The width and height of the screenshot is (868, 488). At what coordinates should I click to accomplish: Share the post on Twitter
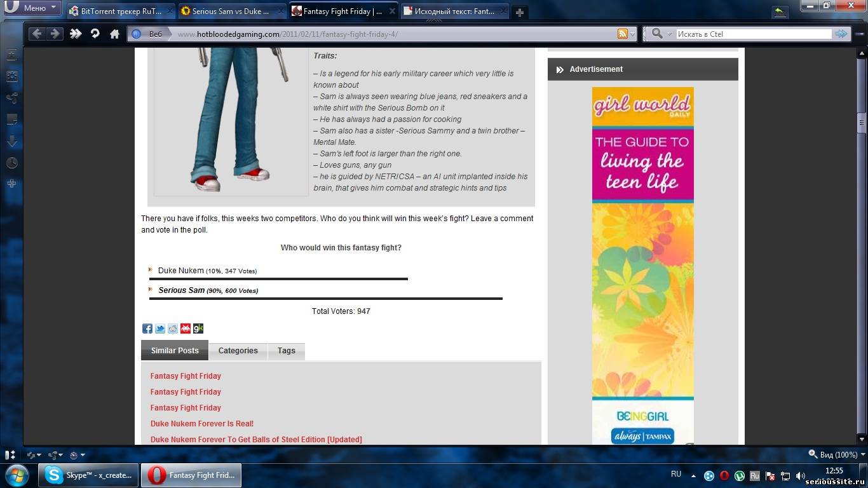point(160,329)
